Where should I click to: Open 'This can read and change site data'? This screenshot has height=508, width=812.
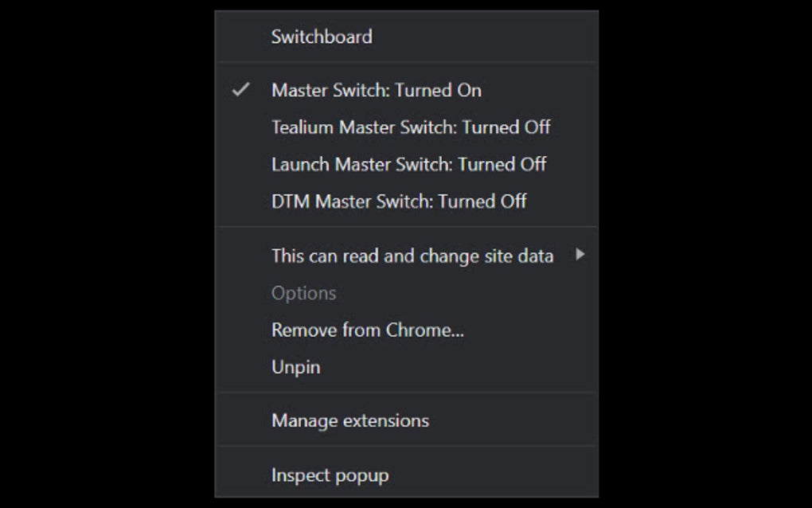click(x=412, y=256)
